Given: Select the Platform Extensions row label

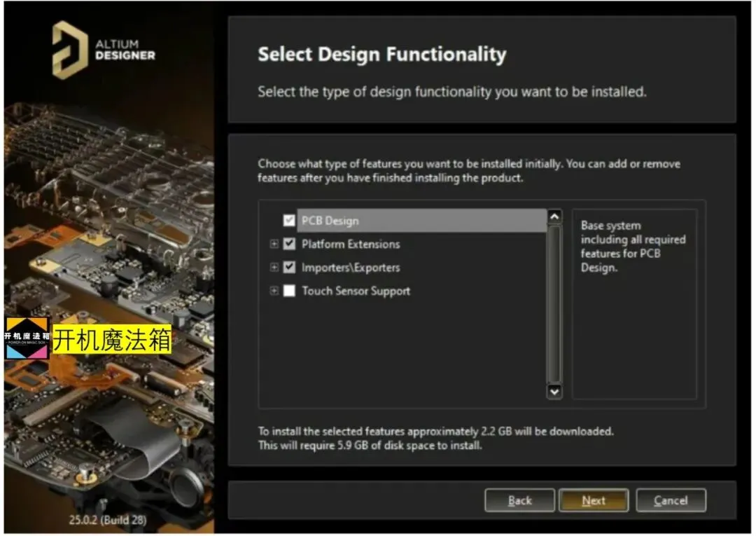Looking at the screenshot, I should point(351,244).
